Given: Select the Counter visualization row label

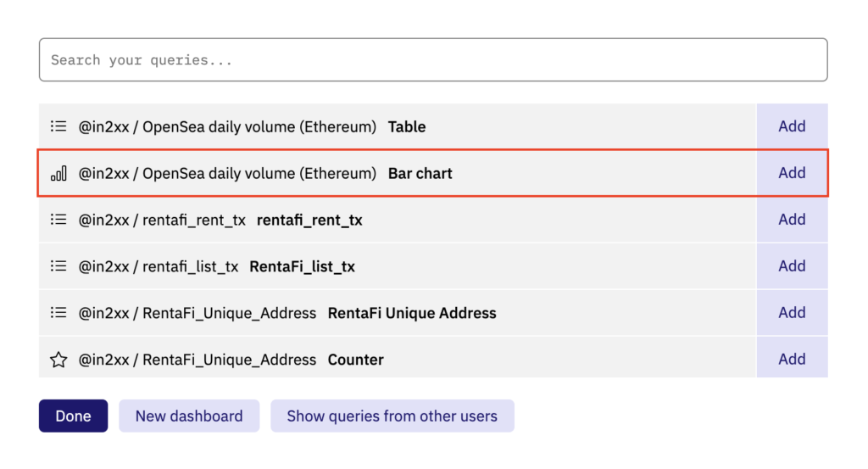Looking at the screenshot, I should tap(355, 360).
